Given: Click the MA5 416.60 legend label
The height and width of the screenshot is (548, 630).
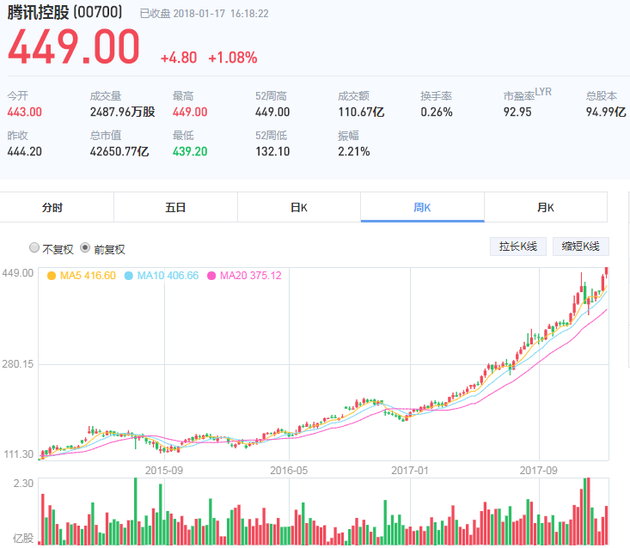Looking at the screenshot, I should pos(88,276).
